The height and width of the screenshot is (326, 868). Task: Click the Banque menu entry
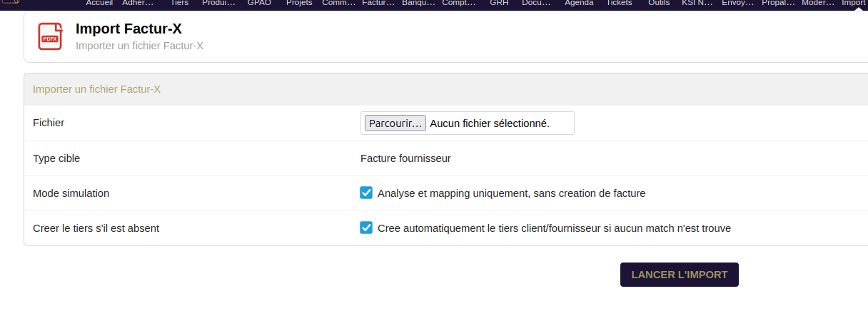point(419,3)
